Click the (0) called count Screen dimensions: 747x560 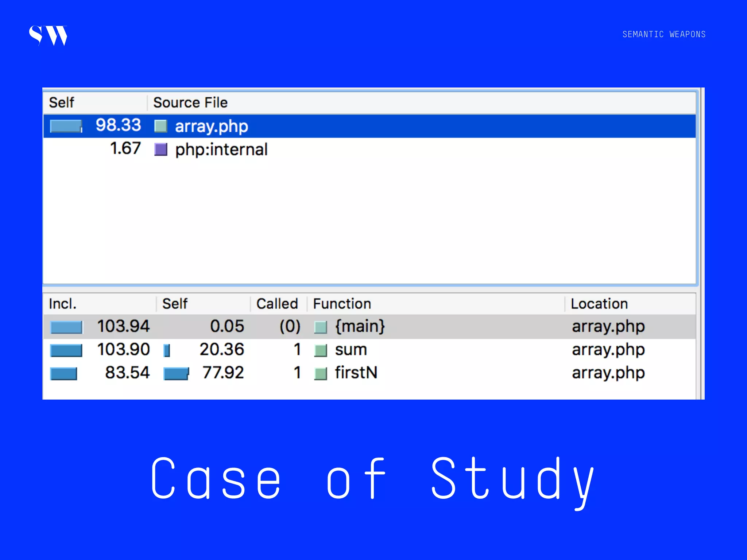pyautogui.click(x=290, y=326)
